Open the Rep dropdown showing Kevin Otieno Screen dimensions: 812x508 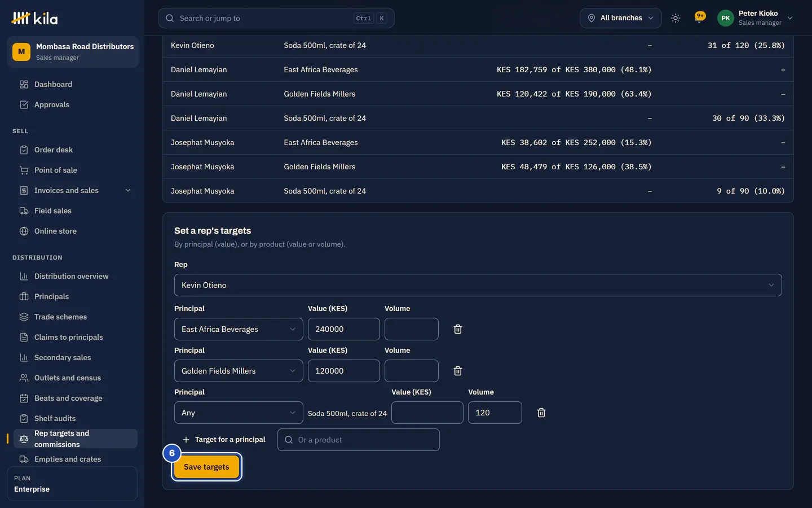(478, 285)
